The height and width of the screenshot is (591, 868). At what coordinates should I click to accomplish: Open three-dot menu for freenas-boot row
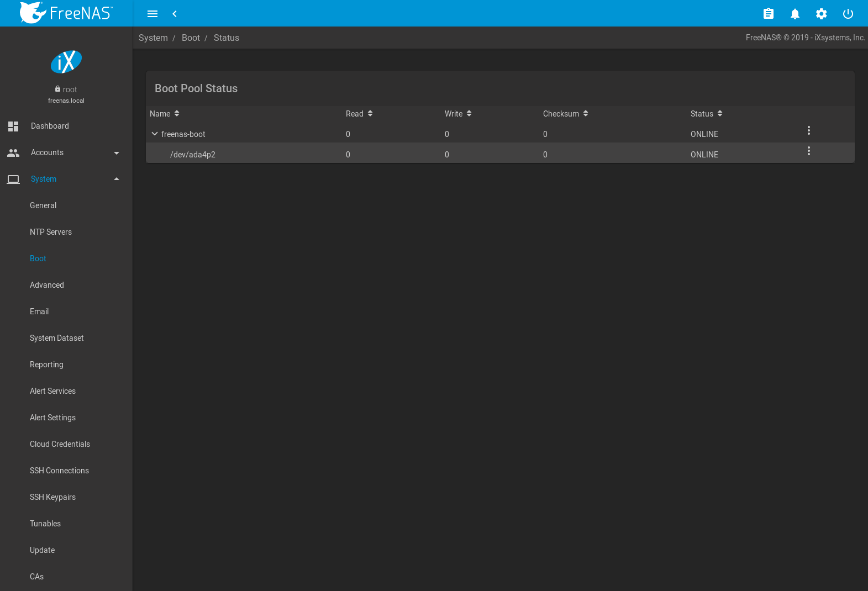pos(808,131)
